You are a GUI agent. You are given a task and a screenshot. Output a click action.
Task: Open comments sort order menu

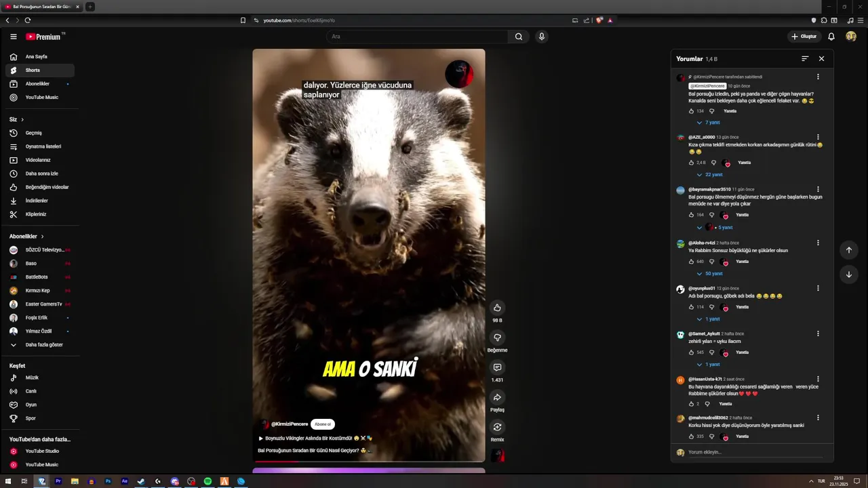805,59
